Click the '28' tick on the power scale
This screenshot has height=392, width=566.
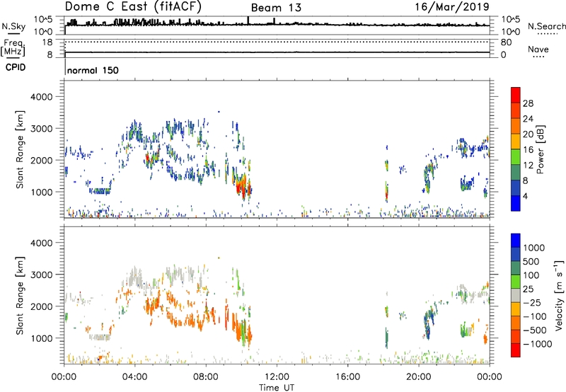(x=528, y=103)
